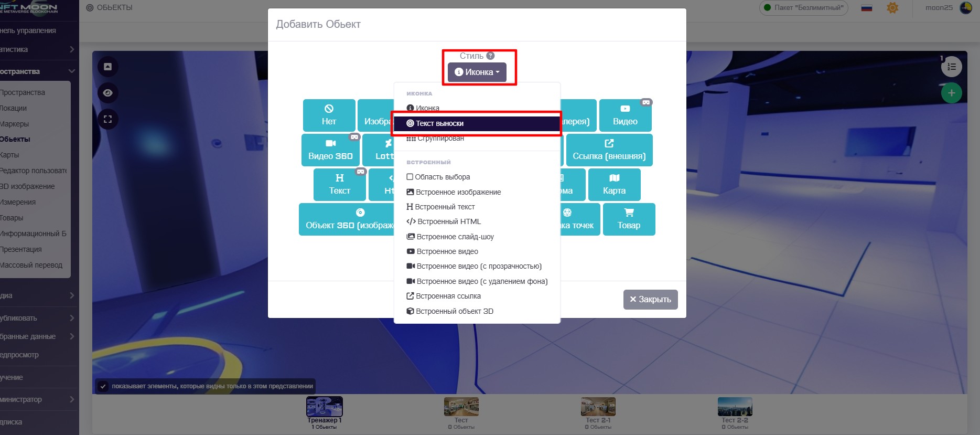The height and width of the screenshot is (435, 980).
Task: Click the image panel icon above the eye
Action: 108,67
